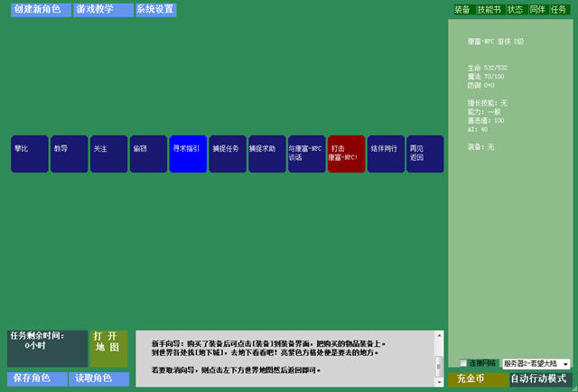Open the 游戏教学 menu

click(x=102, y=10)
